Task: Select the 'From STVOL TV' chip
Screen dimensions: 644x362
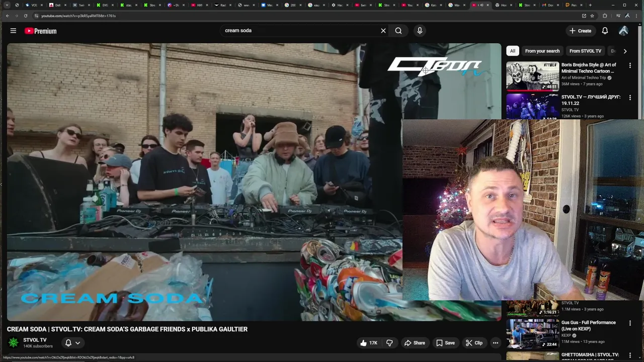Action: pyautogui.click(x=585, y=51)
